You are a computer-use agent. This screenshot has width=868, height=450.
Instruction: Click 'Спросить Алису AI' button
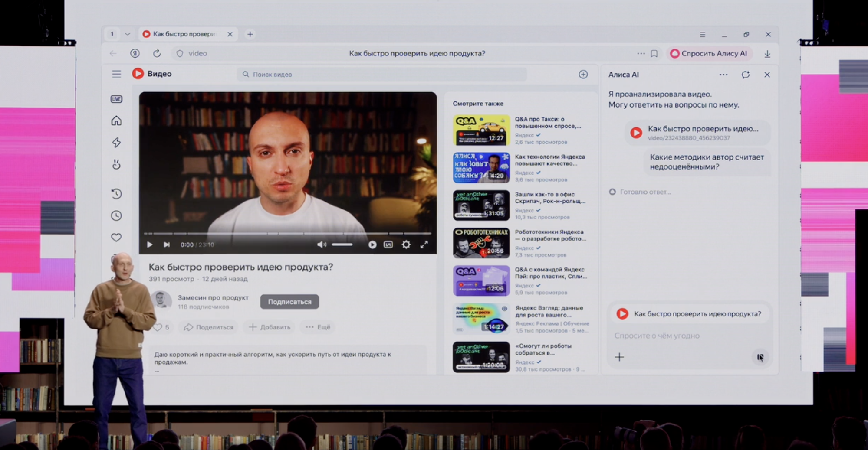(x=709, y=54)
